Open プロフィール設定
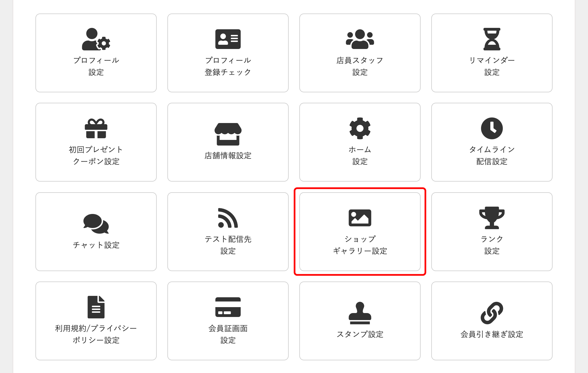 (x=96, y=53)
